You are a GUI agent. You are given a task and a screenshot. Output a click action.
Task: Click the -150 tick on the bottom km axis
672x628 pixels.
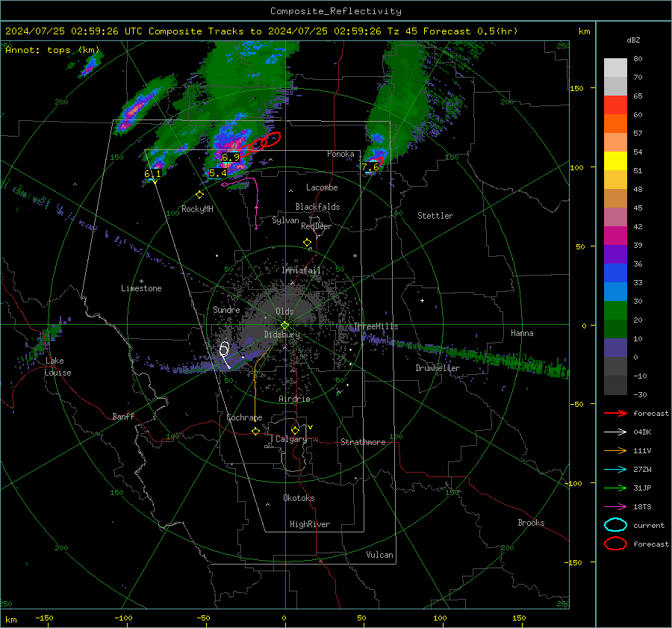(44, 618)
